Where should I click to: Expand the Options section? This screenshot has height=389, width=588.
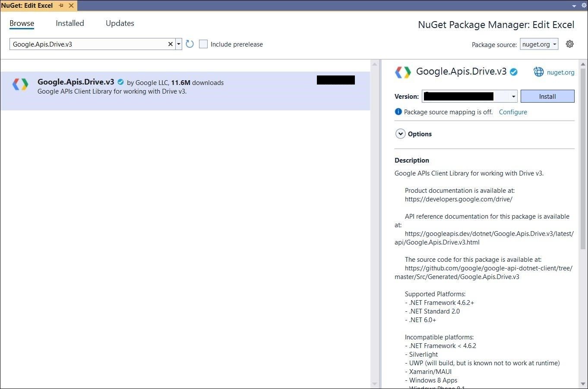click(400, 134)
